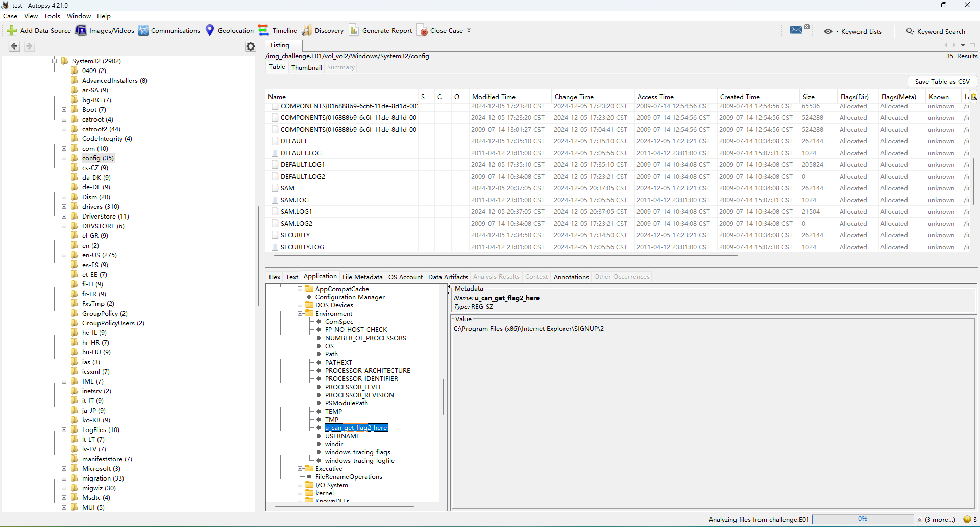Sort table by Size column header
The height and width of the screenshot is (527, 980).
pyautogui.click(x=818, y=97)
